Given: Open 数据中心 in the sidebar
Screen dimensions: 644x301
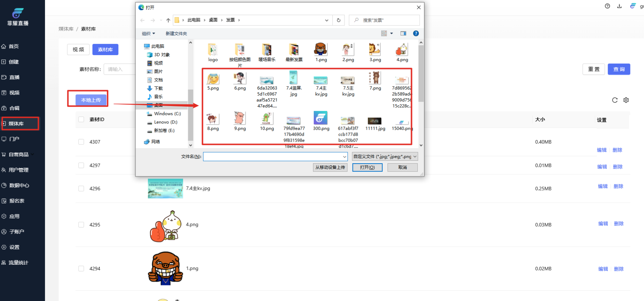Looking at the screenshot, I should [x=19, y=185].
